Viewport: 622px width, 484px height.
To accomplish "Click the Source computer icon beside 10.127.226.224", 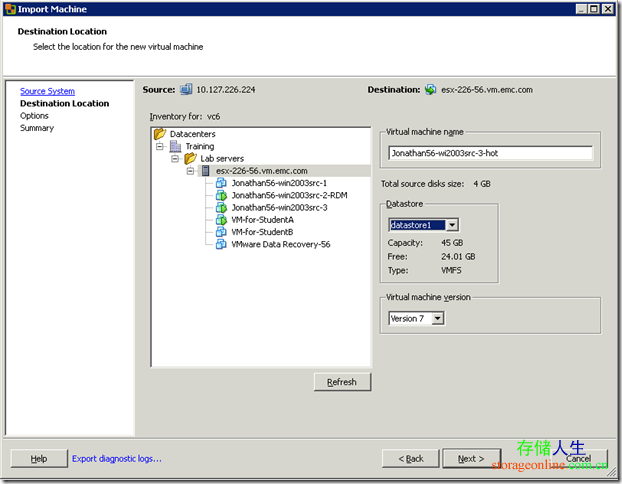I will (186, 90).
